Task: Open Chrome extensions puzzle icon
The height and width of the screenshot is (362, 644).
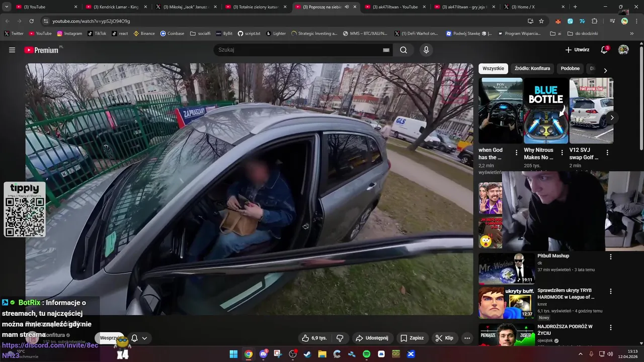Action: click(x=595, y=21)
